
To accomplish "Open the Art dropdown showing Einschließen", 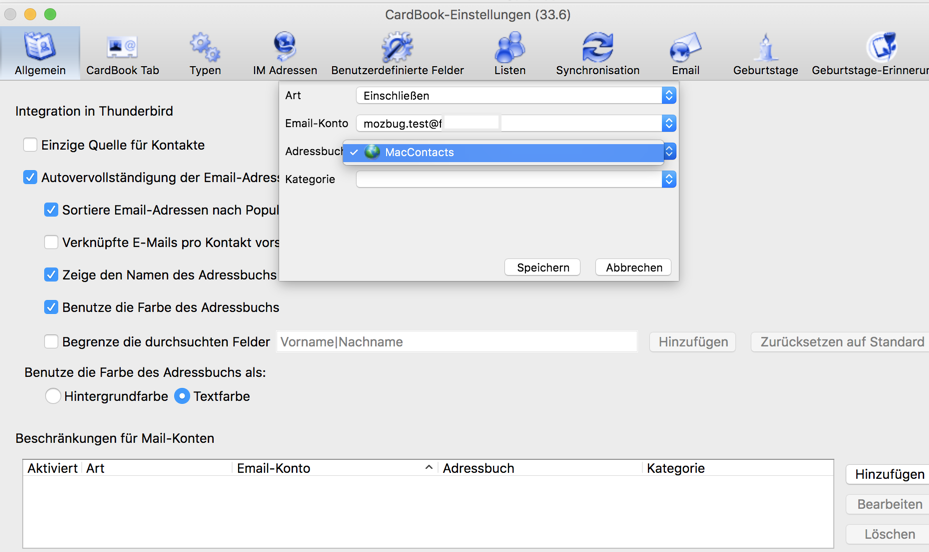I will click(515, 95).
